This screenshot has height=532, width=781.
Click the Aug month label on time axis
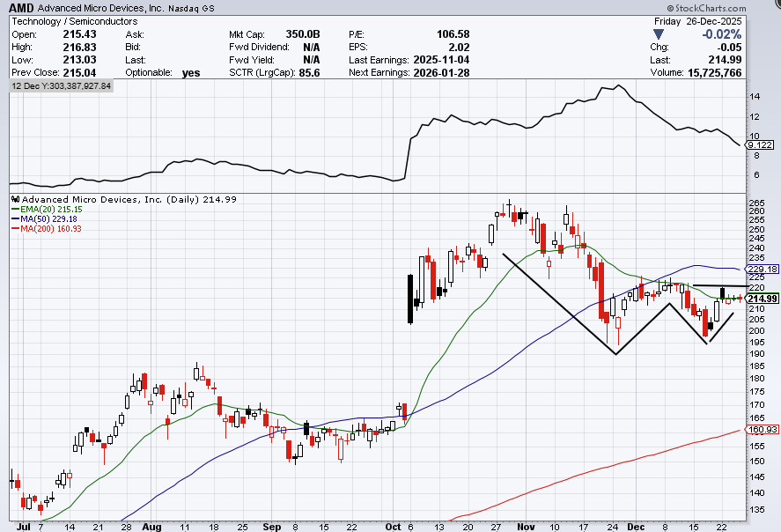point(151,527)
